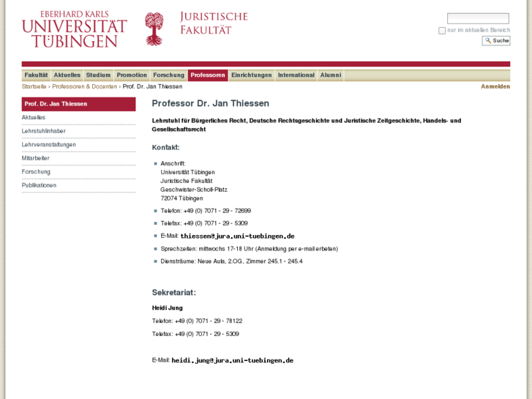Click the name Heidi Jung
This screenshot has height=399, width=532.
(168, 308)
